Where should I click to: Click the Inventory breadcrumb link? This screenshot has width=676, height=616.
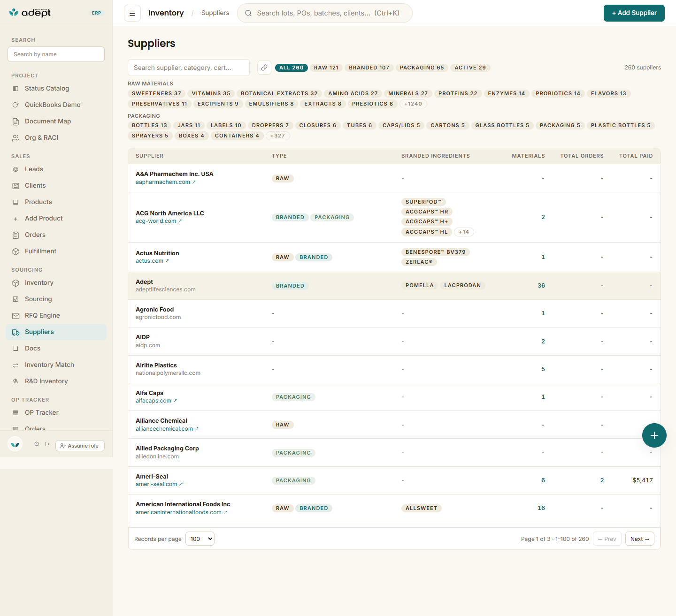[x=166, y=13]
